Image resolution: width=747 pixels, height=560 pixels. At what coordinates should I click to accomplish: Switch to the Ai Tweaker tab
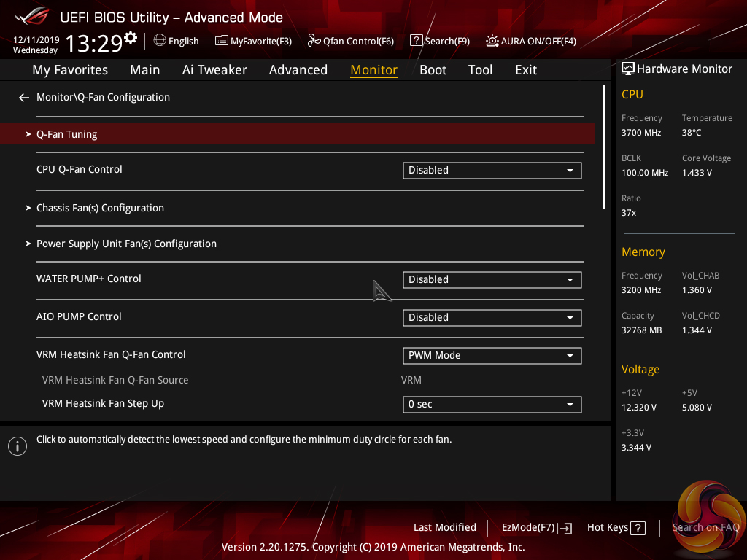[214, 70]
